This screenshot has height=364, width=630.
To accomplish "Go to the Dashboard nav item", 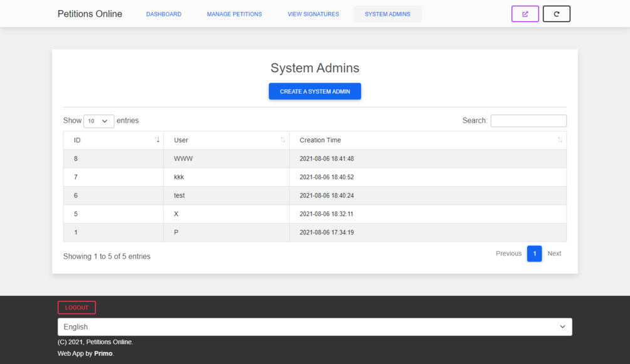I will pos(164,14).
